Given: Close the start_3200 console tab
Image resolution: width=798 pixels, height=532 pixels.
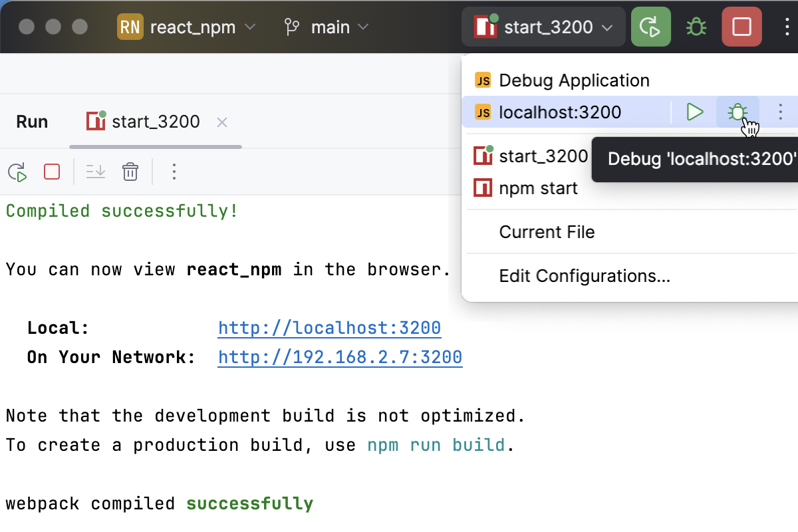Looking at the screenshot, I should (x=221, y=122).
